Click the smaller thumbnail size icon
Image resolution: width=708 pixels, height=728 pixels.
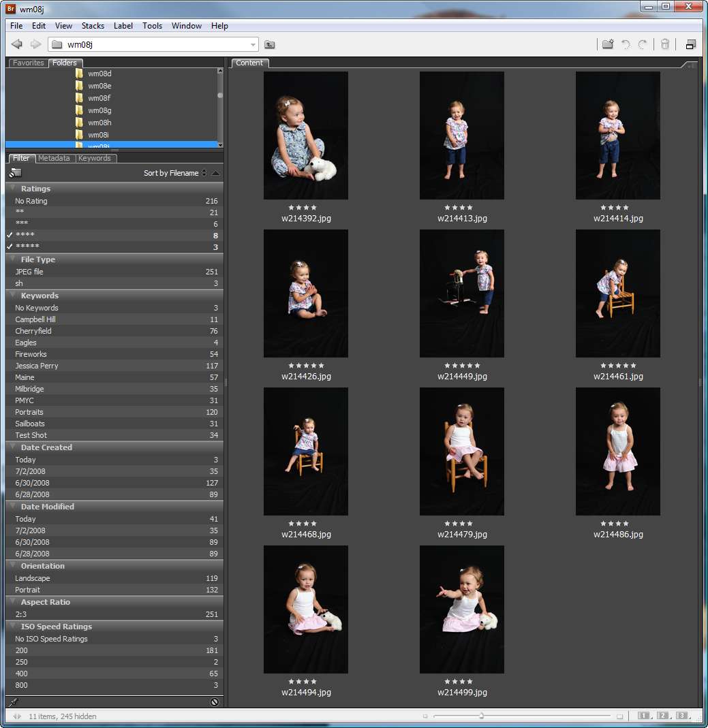(425, 716)
